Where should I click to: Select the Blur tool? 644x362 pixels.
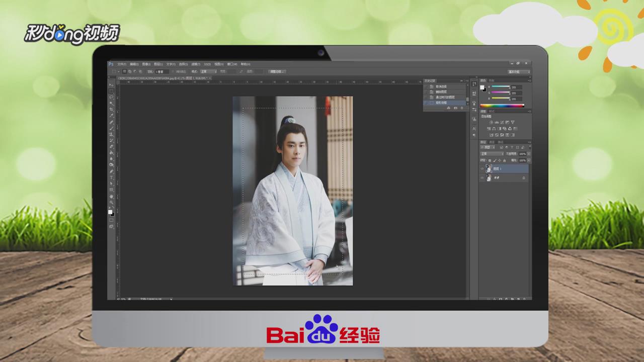point(111,159)
